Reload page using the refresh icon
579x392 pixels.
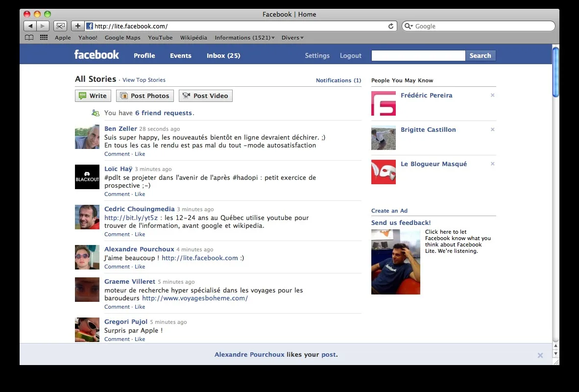pyautogui.click(x=391, y=26)
